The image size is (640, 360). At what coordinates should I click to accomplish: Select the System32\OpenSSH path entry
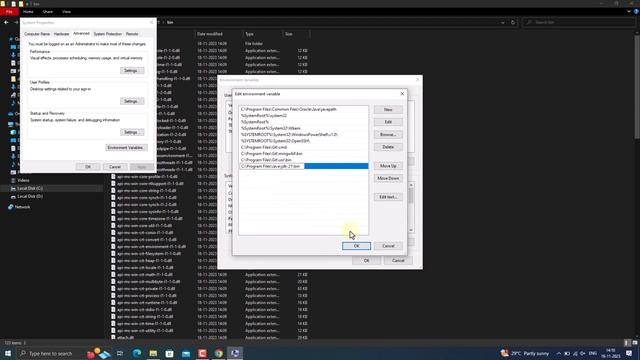click(x=303, y=141)
